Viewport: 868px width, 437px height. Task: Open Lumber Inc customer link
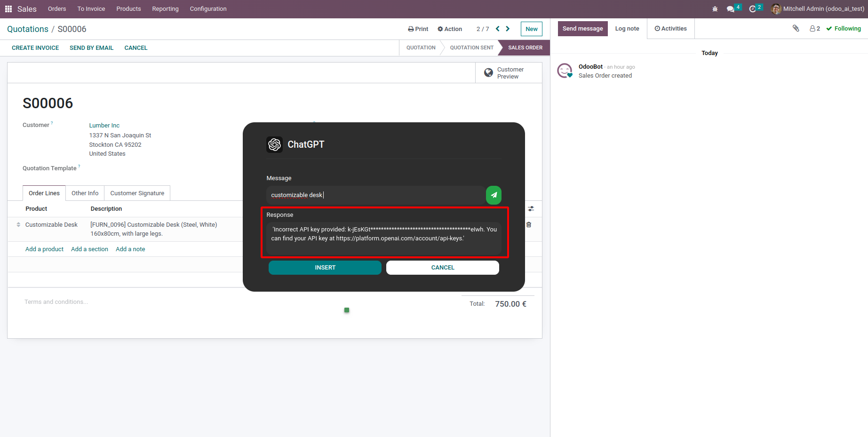tap(104, 126)
